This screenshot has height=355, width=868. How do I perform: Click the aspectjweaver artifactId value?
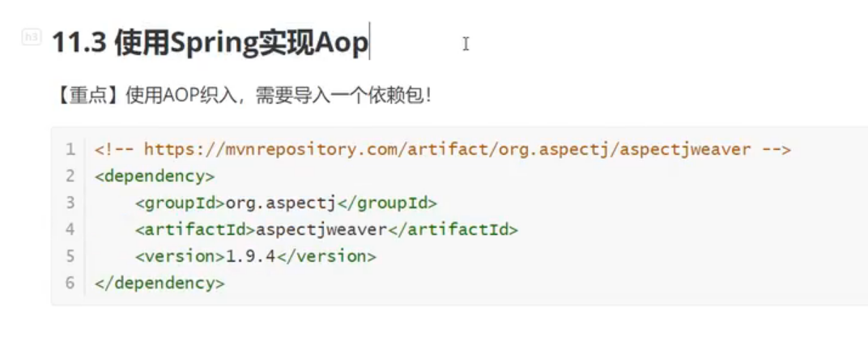coord(321,230)
